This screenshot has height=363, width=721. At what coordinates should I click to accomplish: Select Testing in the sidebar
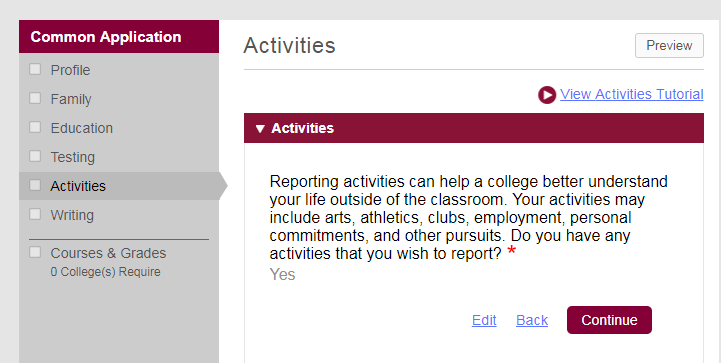(x=73, y=157)
